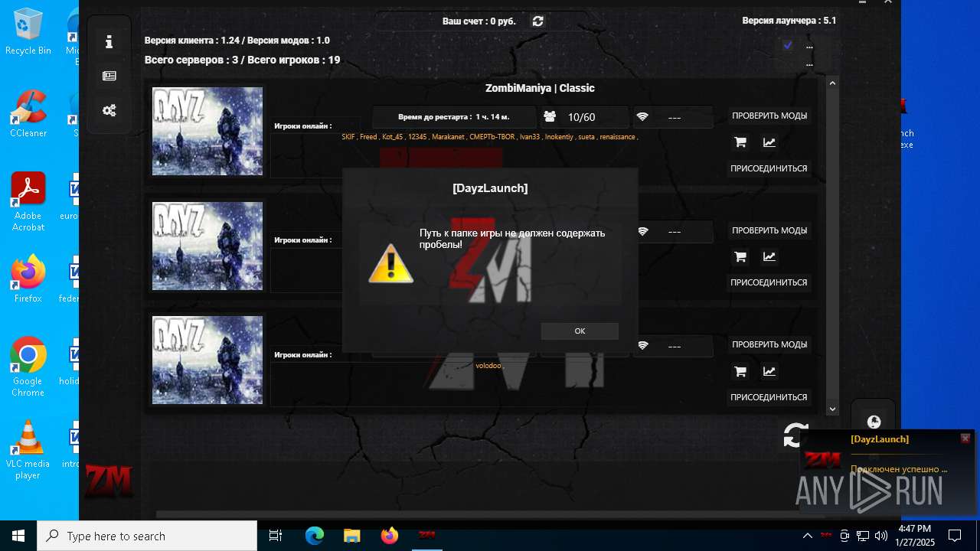Open launcher settings gears icon
The height and width of the screenshot is (551, 980).
click(109, 111)
